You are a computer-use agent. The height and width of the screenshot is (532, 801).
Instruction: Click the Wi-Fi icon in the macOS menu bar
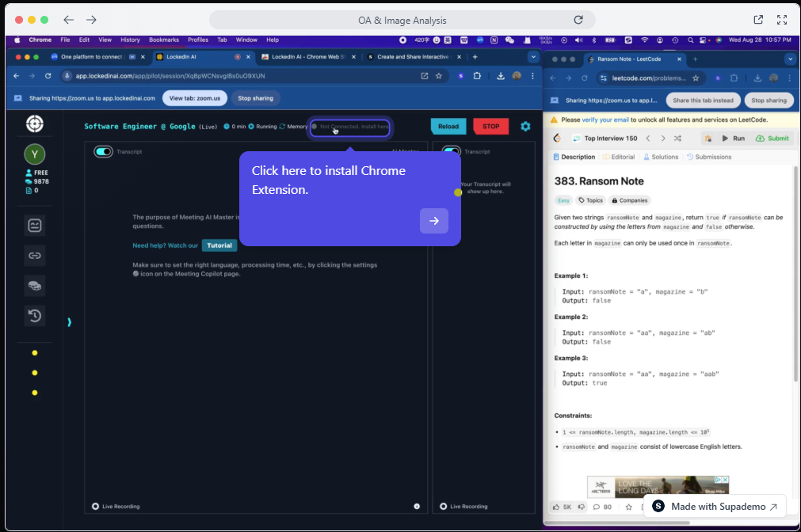(x=645, y=40)
